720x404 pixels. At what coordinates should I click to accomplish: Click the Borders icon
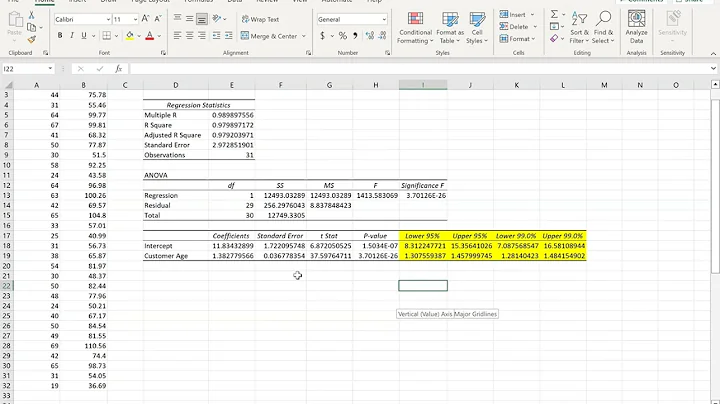click(x=107, y=35)
